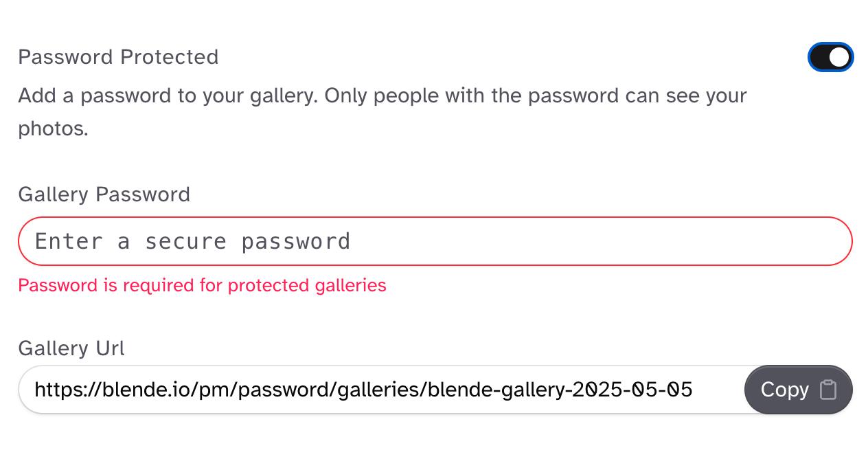Select the red-outlined password input box

point(275,241)
